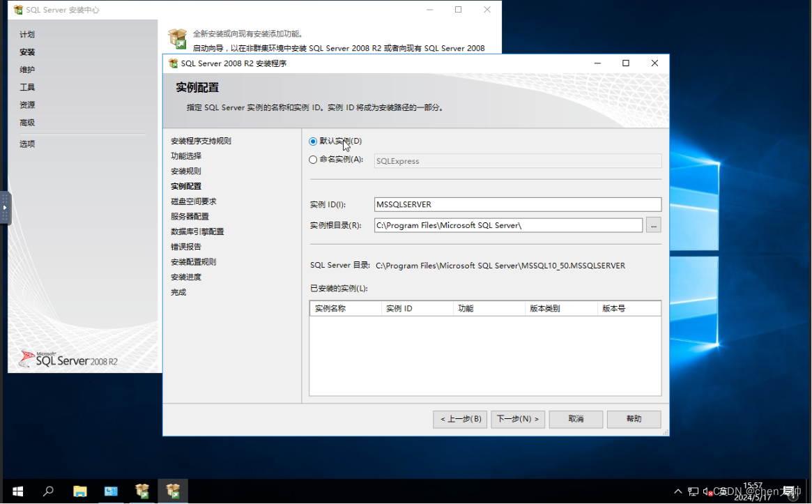The width and height of the screenshot is (812, 504).
Task: Close the SQL Server 2008 R2 安装程序 window
Action: (x=654, y=63)
